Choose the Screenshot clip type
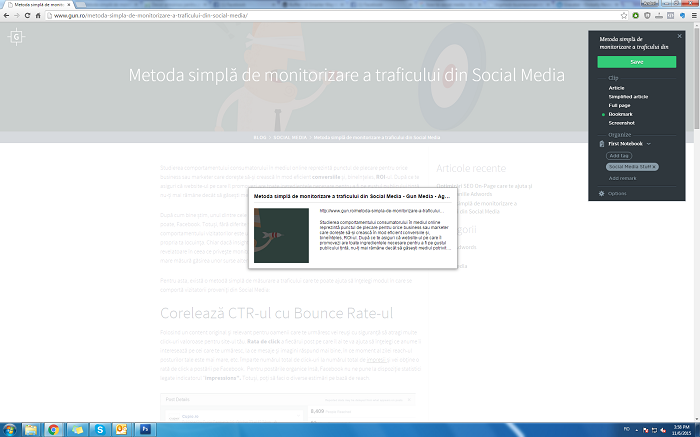 tap(623, 123)
